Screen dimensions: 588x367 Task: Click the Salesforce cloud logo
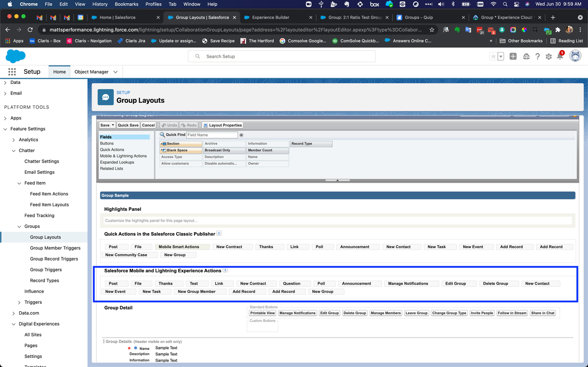click(16, 56)
